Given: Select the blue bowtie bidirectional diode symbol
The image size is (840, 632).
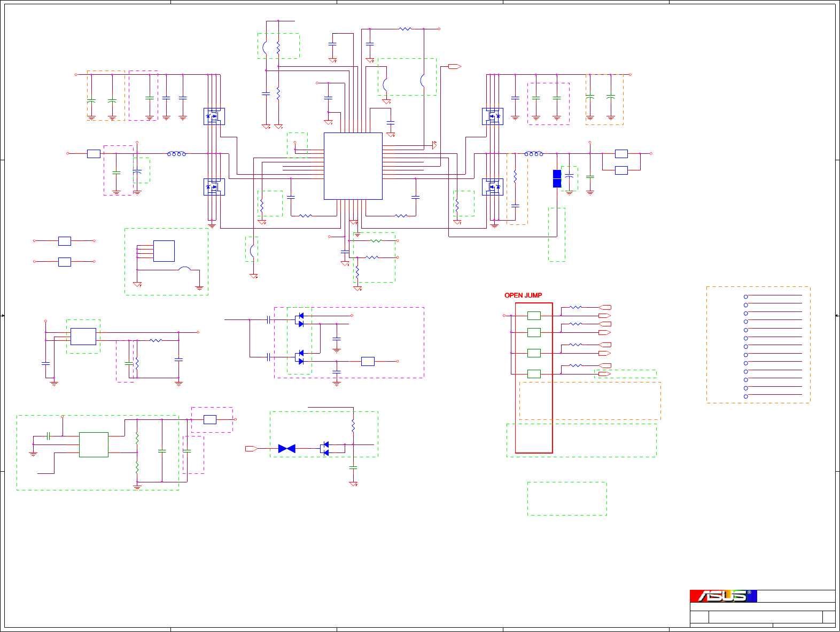Looking at the screenshot, I should point(287,449).
